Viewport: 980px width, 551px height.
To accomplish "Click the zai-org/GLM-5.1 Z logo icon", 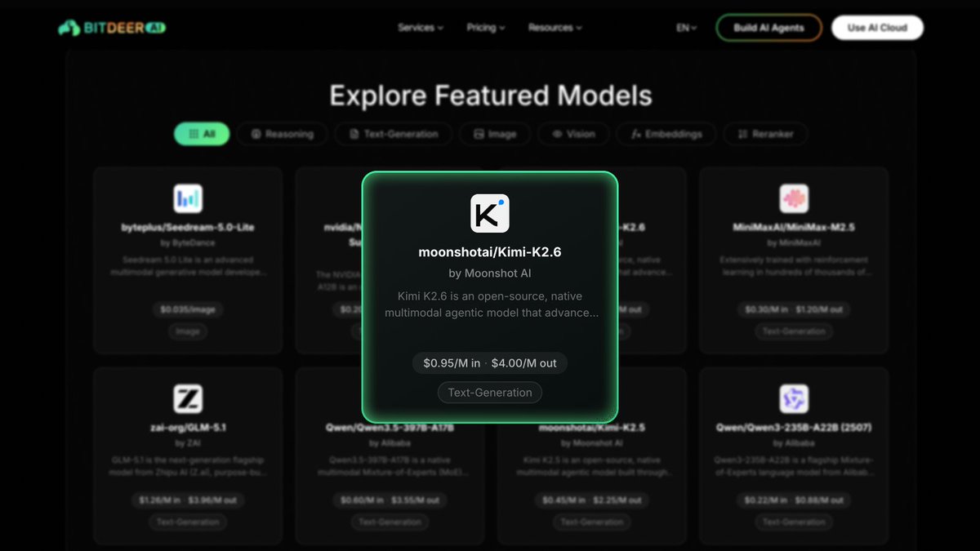I will point(188,399).
